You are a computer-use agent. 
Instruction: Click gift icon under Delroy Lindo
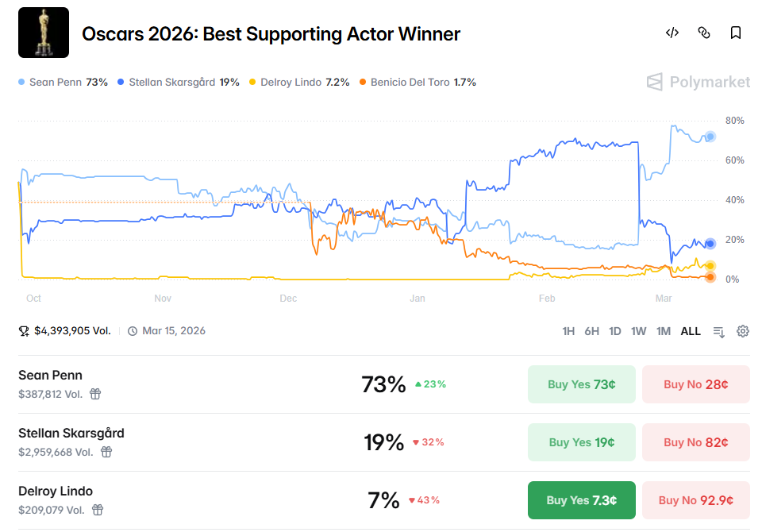[98, 510]
